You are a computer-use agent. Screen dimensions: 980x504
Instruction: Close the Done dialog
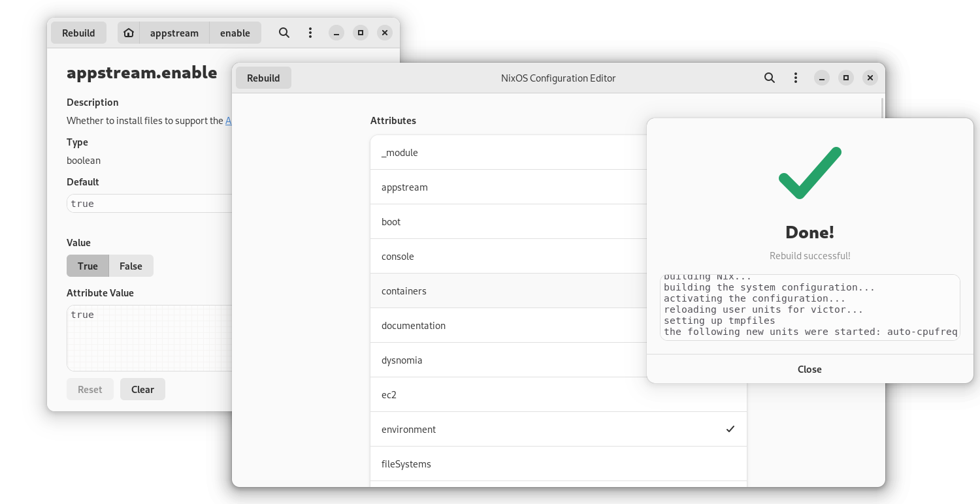tap(809, 369)
